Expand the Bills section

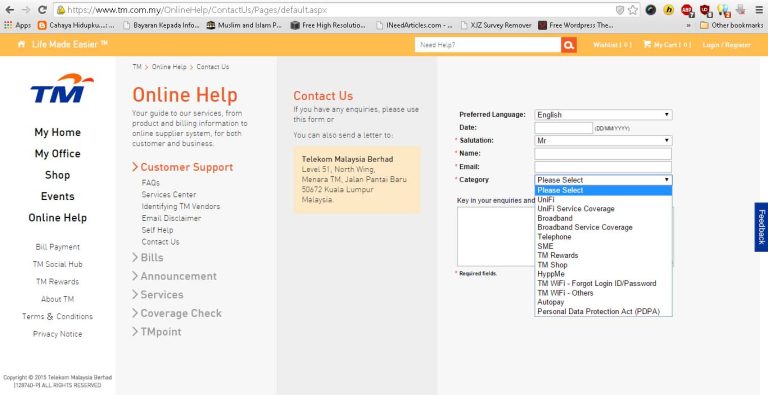(x=147, y=258)
